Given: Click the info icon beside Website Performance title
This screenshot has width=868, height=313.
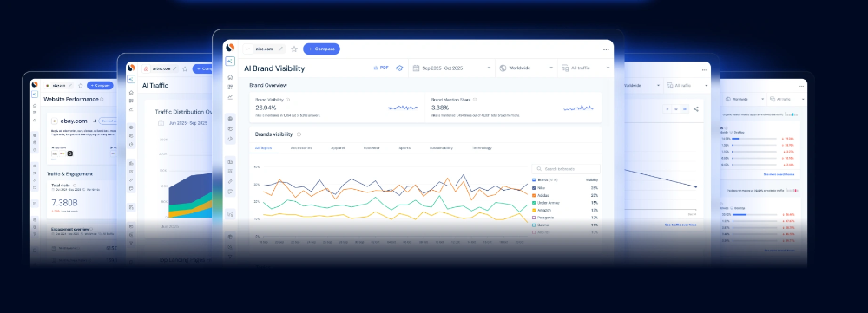Looking at the screenshot, I should (x=102, y=100).
